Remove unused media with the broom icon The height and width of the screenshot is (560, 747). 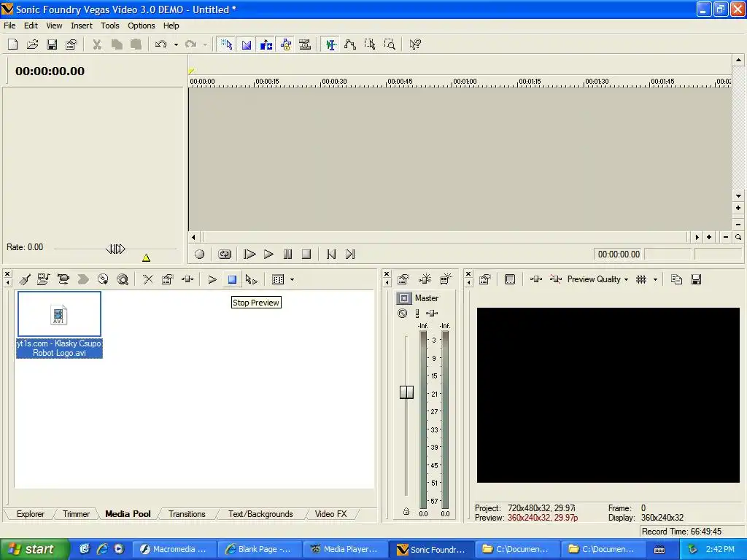click(x=26, y=279)
